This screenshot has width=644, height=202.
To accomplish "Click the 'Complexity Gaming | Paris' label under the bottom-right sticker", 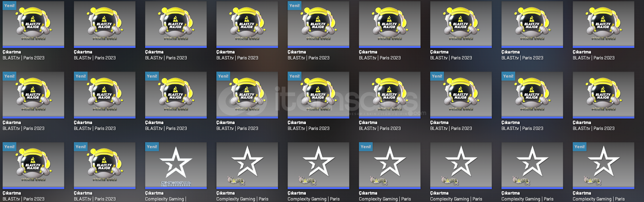I will pyautogui.click(x=599, y=199).
